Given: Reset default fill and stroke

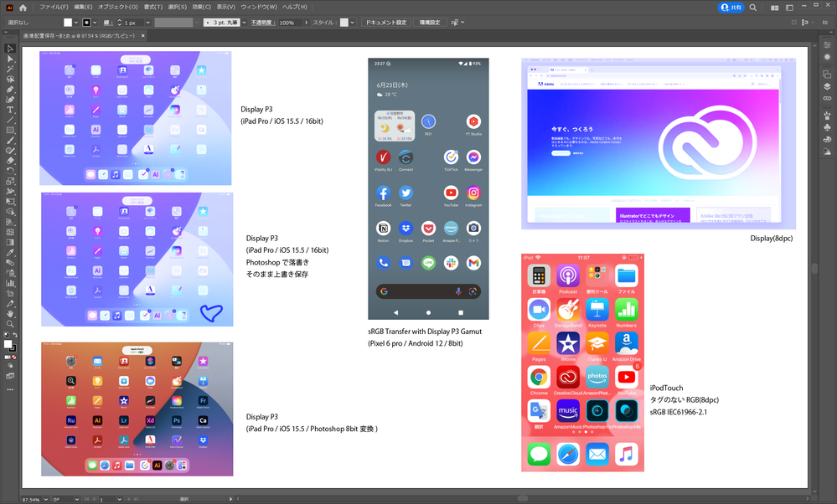Looking at the screenshot, I should click(x=6, y=335).
